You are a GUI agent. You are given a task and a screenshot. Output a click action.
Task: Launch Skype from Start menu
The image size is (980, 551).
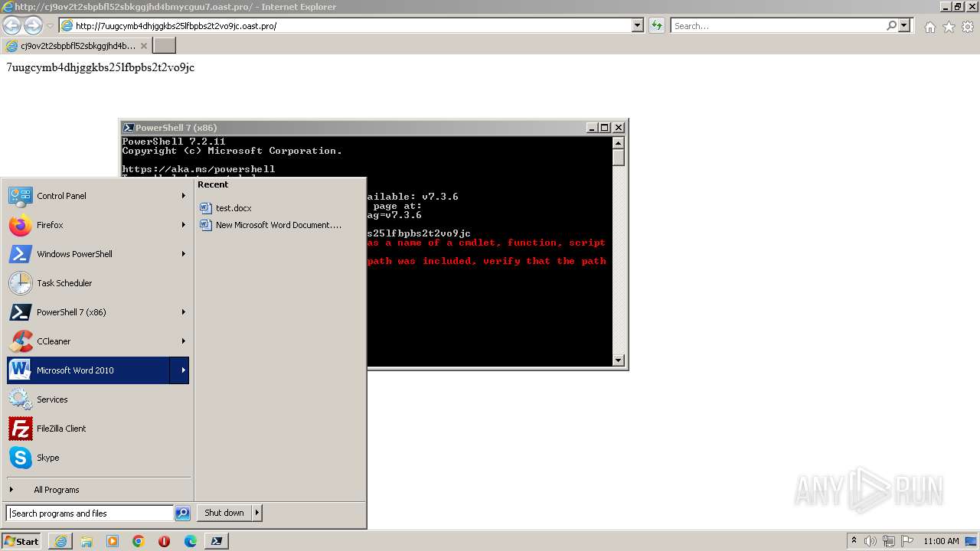97,458
